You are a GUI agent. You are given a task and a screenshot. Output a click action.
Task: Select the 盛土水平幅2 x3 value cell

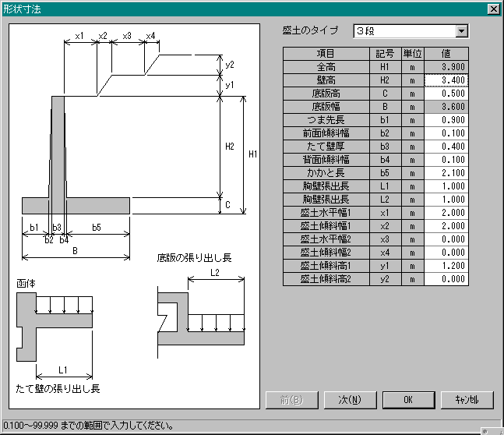coord(446,239)
